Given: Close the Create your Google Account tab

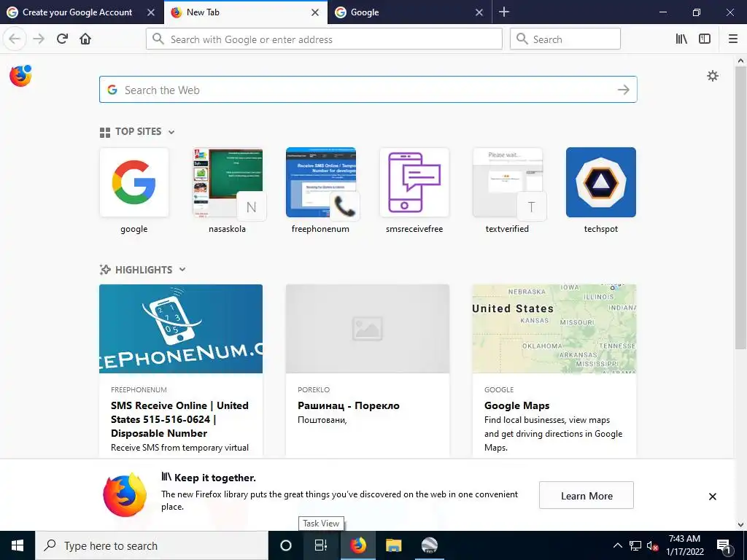Looking at the screenshot, I should 150,12.
